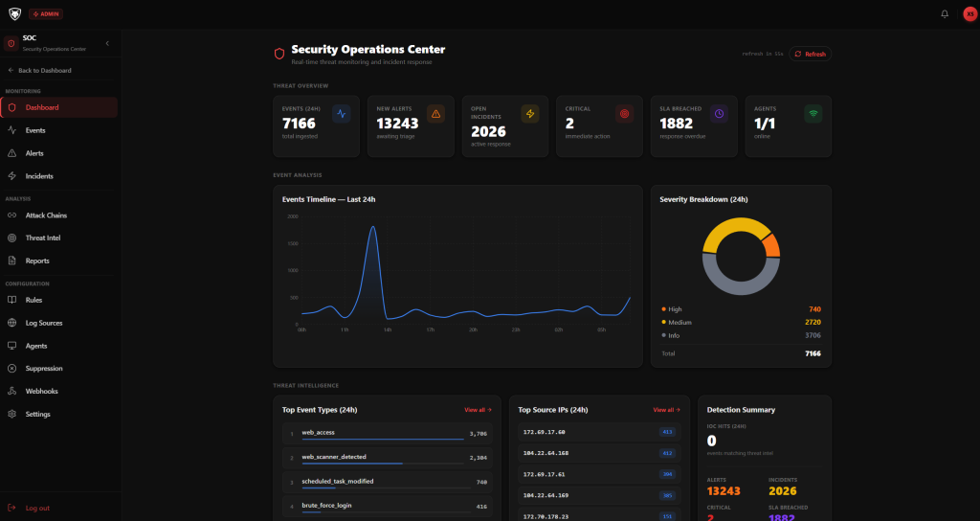Click the Incidents 2026 detection summary value

coord(783,491)
